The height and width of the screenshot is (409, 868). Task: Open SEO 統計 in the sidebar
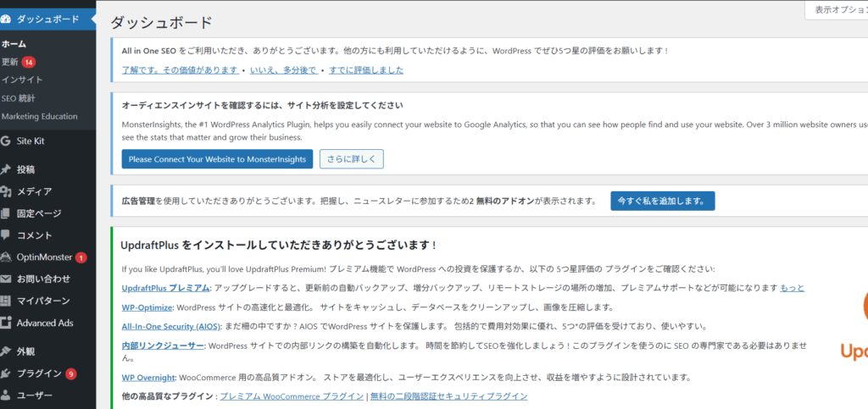click(19, 98)
